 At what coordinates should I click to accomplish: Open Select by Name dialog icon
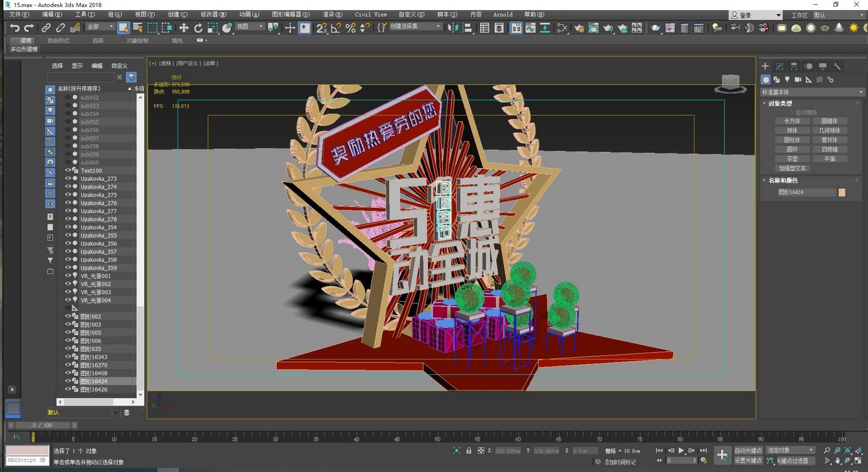tap(138, 28)
